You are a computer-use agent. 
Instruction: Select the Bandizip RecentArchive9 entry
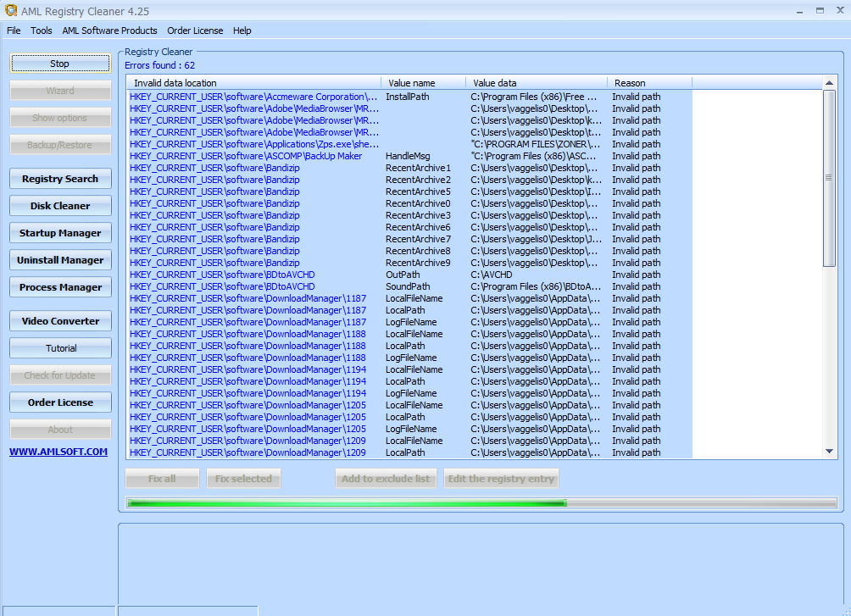tap(409, 263)
